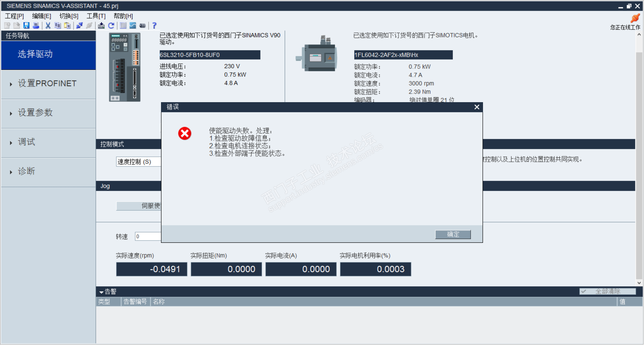This screenshot has height=345, width=644.
Task: Click the 3.检查外部端子使能状态 line in the dialog
Action: (247, 154)
